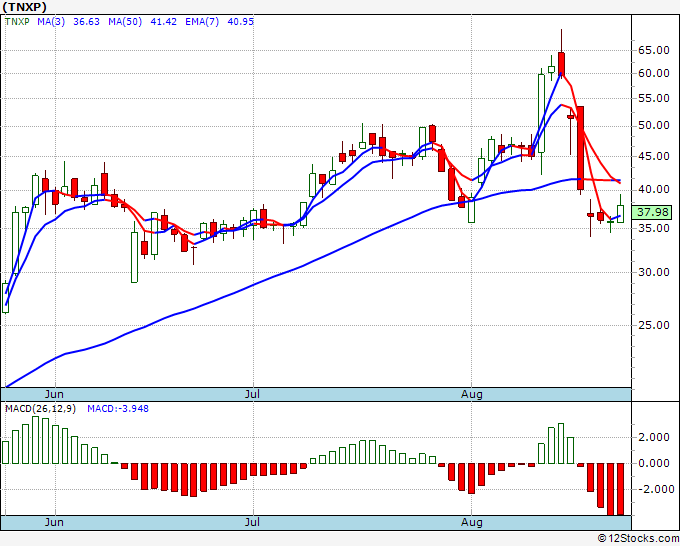Image resolution: width=680 pixels, height=546 pixels.
Task: Click Jun on the price chart date axis
Action: 54,395
